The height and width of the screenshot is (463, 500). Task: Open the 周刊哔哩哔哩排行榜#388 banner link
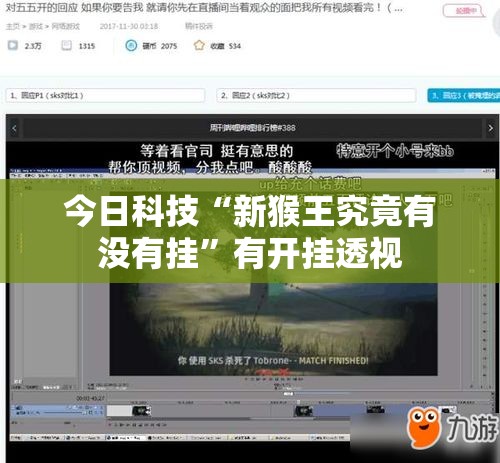tap(252, 128)
